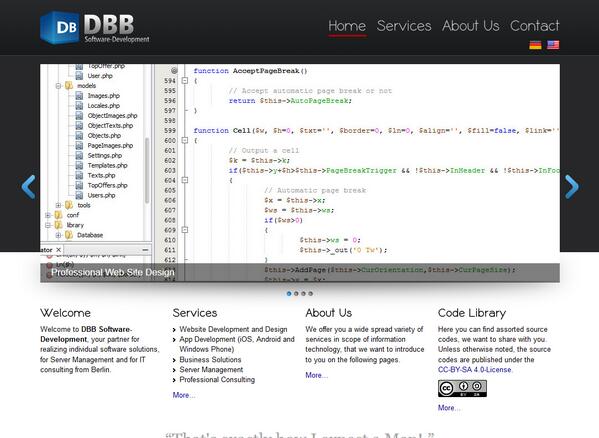Screen dimensions: 599x438
Task: Switch language with the German flag
Action: (x=535, y=45)
